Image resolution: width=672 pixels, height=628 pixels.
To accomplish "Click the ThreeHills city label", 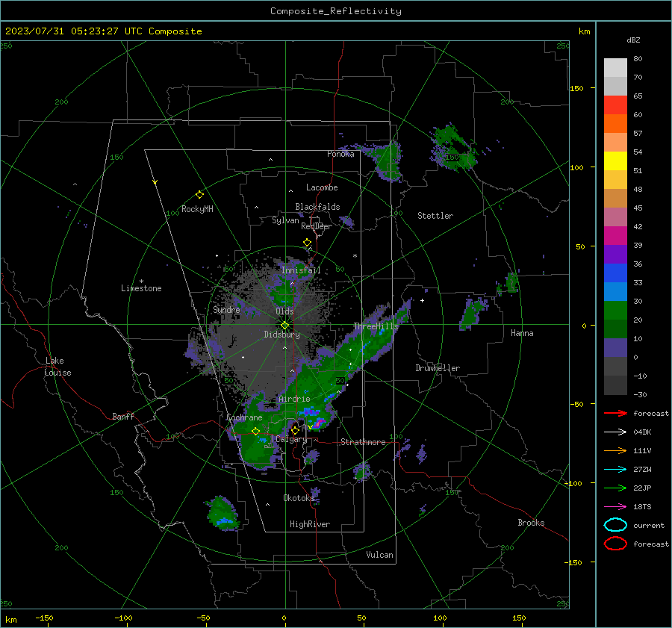I will point(376,326).
